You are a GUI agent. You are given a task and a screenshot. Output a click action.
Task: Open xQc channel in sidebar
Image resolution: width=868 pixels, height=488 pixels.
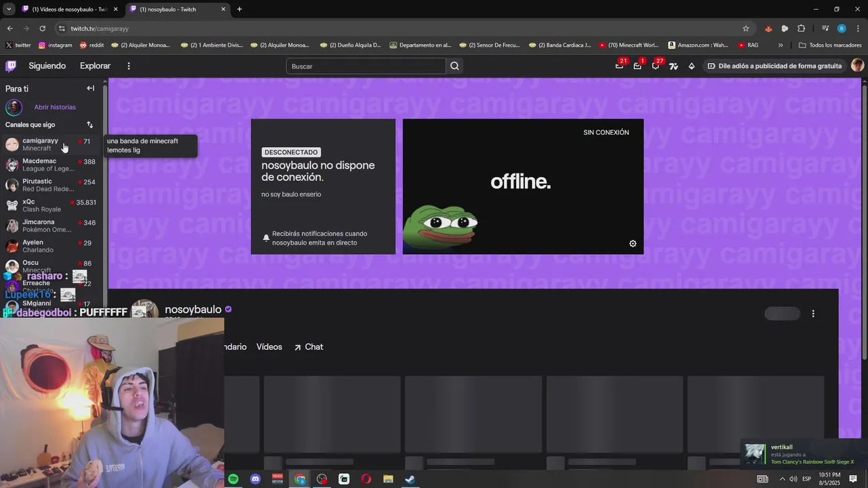(52, 205)
